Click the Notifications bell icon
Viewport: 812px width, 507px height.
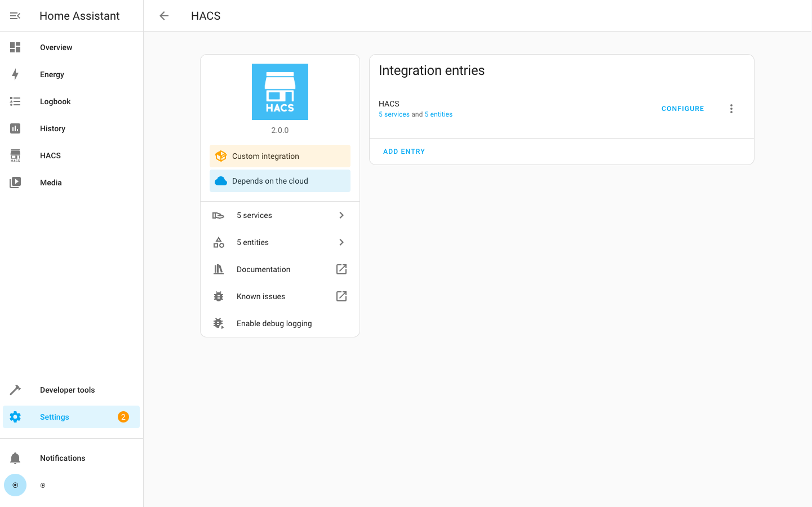pyautogui.click(x=15, y=458)
